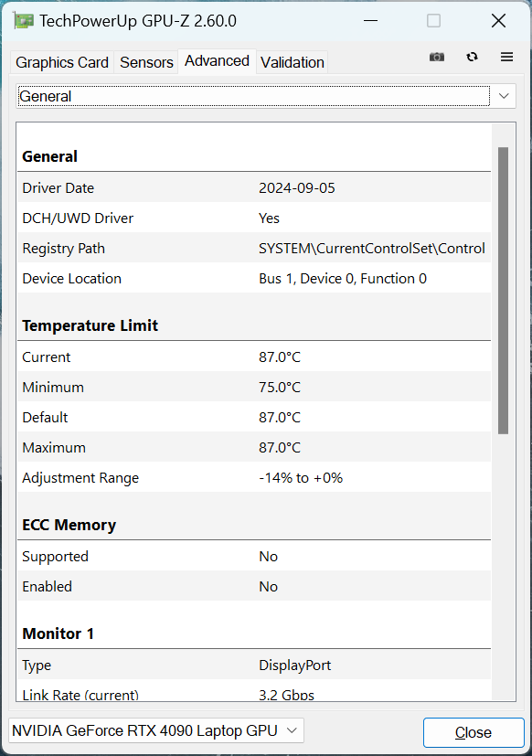Screen dimensions: 532x756
Task: Switch to the Sensors tab
Action: coord(146,62)
